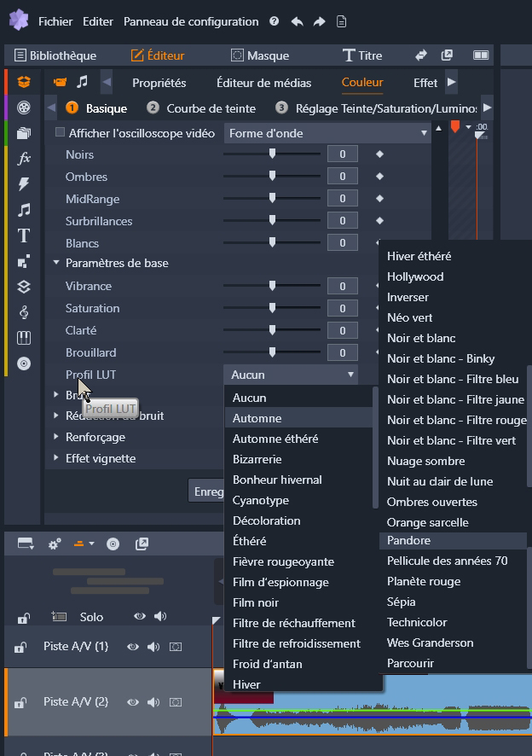Open the disc sidebar icon

click(x=24, y=363)
